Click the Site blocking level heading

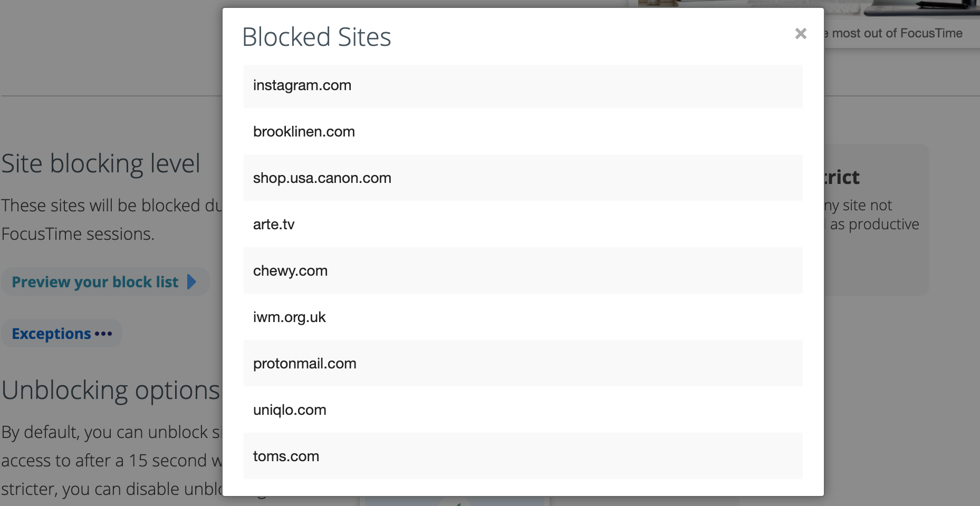101,163
